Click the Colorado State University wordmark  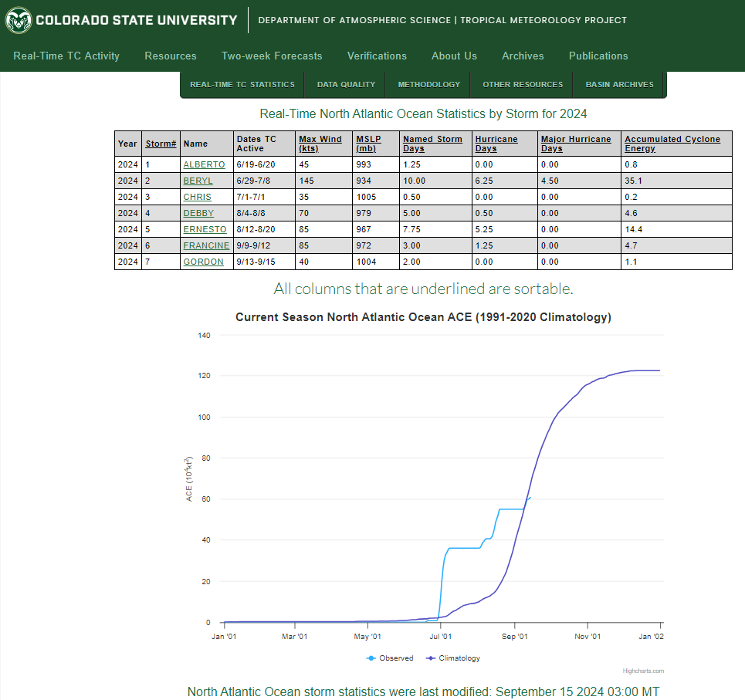click(137, 20)
